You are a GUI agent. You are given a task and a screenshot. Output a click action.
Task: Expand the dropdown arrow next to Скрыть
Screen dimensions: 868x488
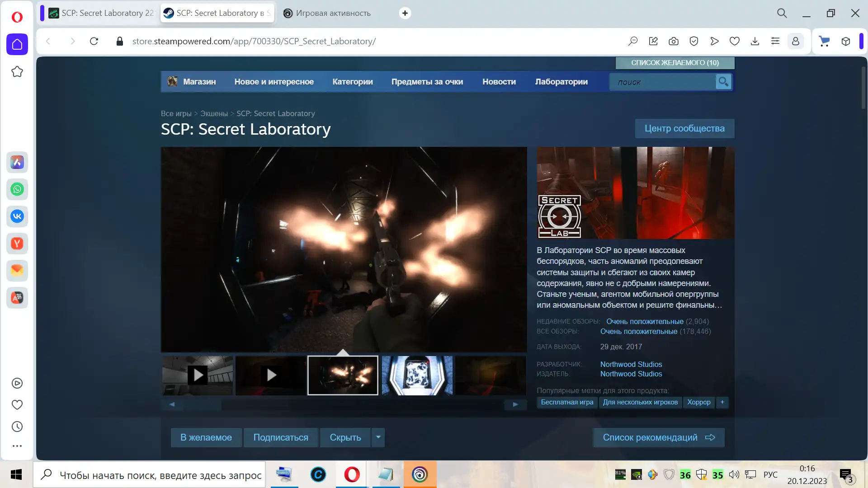tap(378, 437)
